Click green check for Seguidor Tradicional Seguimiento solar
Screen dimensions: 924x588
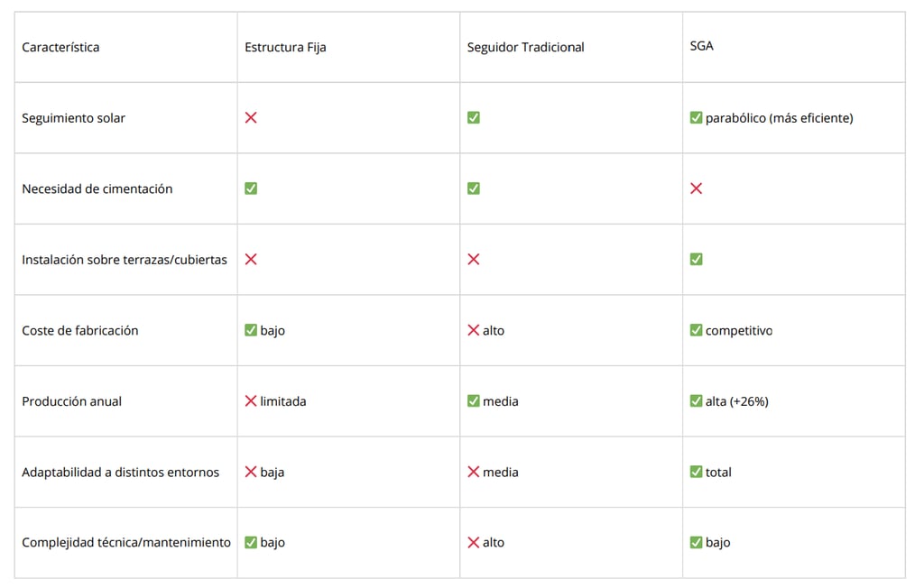coord(474,118)
